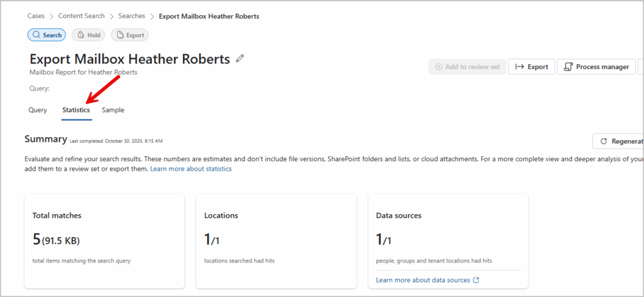
Task: Go back to Searches in the breadcrumb
Action: [132, 16]
